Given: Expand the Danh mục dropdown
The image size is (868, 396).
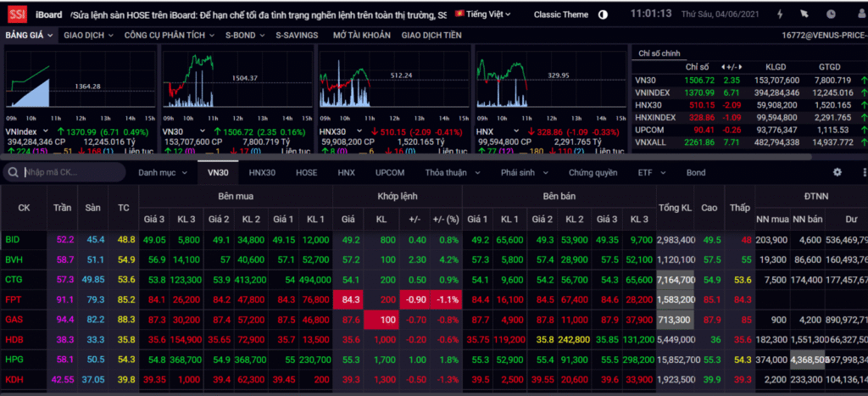Looking at the screenshot, I should click(x=162, y=172).
